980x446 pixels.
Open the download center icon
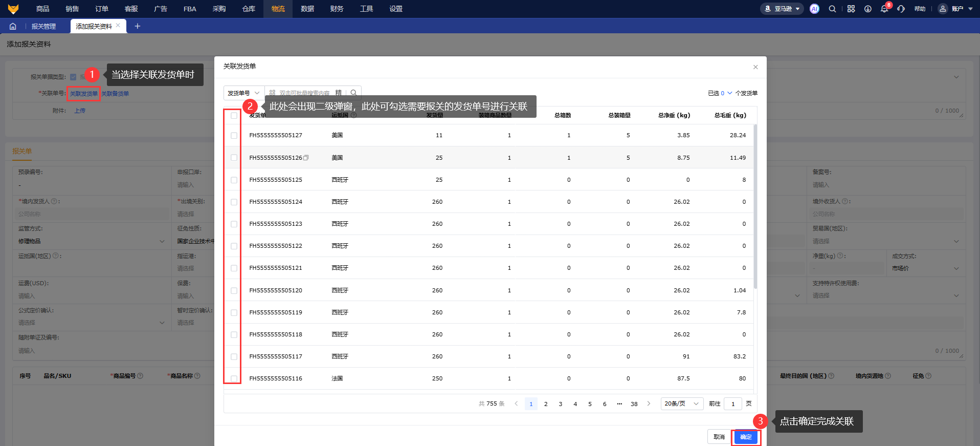coord(867,9)
